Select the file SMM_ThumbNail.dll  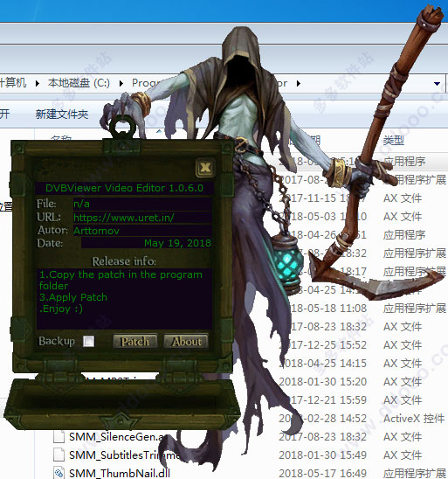[120, 473]
